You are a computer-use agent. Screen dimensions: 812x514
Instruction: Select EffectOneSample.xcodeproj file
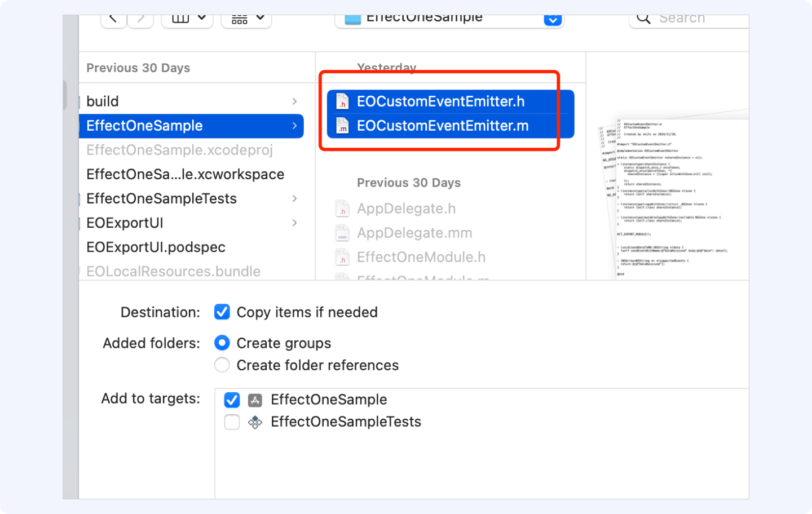(179, 150)
